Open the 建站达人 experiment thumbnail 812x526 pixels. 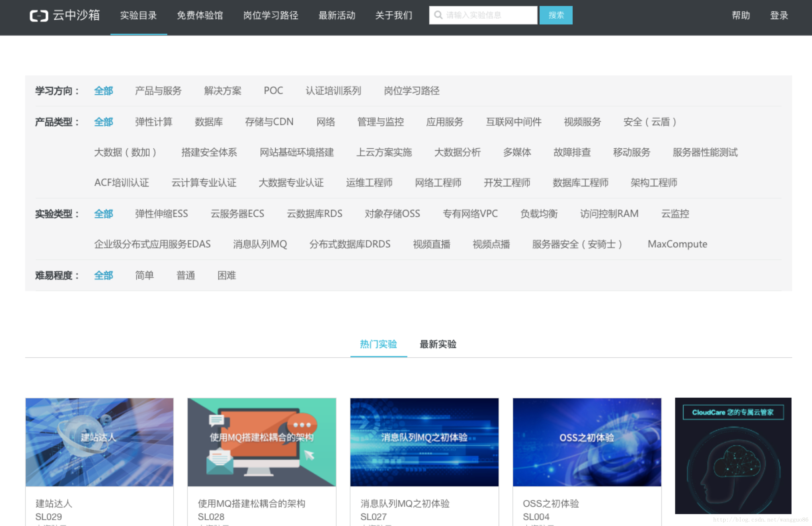99,442
